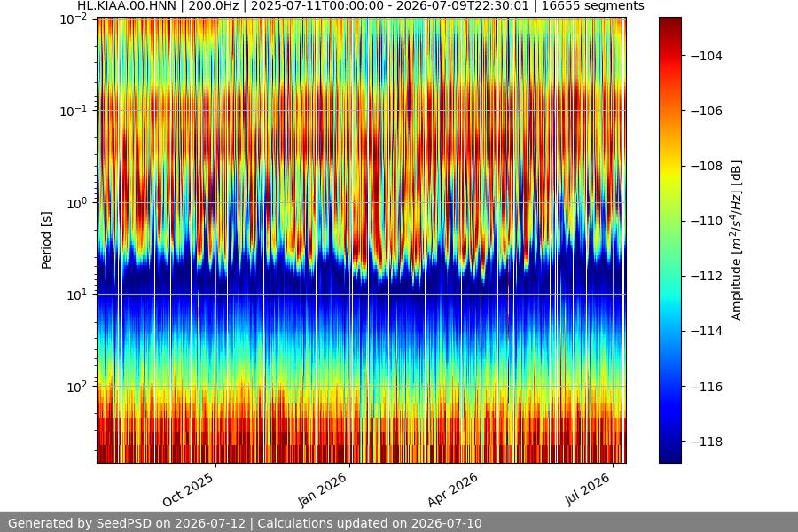The width and height of the screenshot is (798, 532).
Task: Click the −118 colorbar tick label
Action: point(707,442)
